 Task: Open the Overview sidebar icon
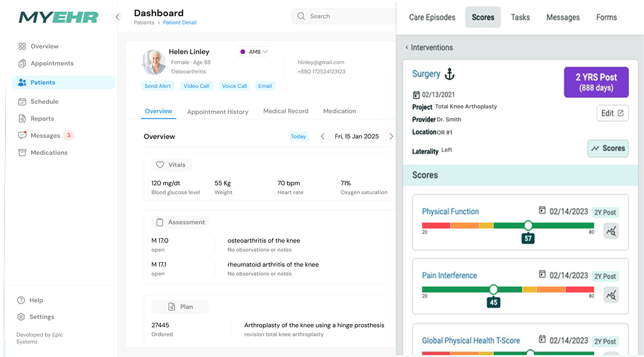click(x=22, y=46)
